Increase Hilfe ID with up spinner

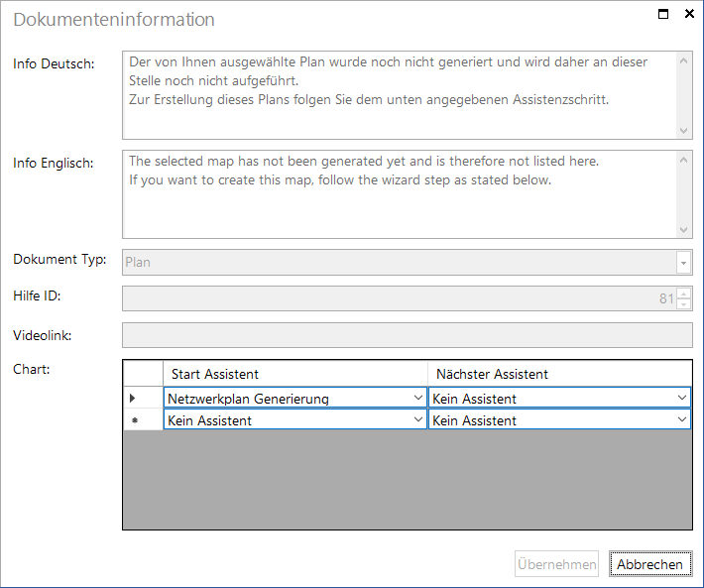point(683,294)
